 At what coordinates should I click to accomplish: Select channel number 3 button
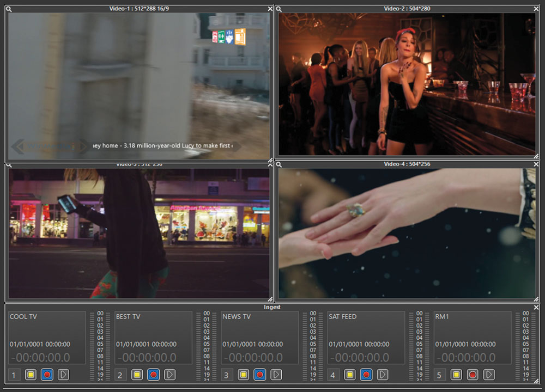[227, 375]
